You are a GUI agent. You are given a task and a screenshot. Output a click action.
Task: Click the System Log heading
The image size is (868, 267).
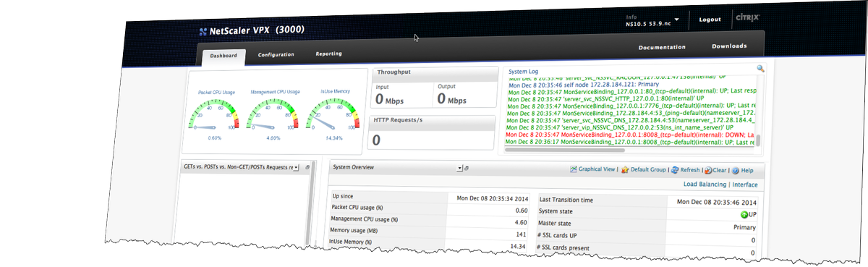coord(523,72)
